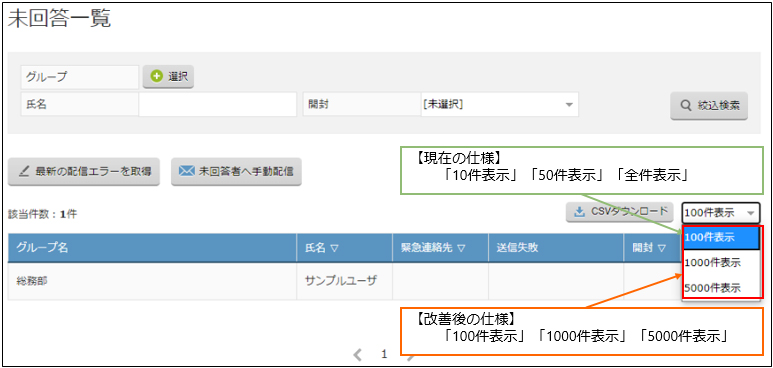Click 最新の配信エラーを取得 button
This screenshot has width=773, height=368.
click(x=84, y=172)
